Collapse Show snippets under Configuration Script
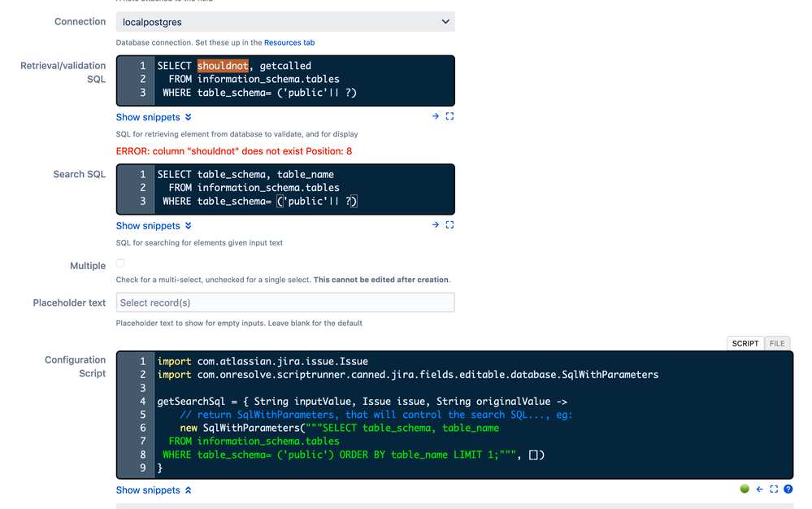The width and height of the screenshot is (812, 509). click(154, 489)
